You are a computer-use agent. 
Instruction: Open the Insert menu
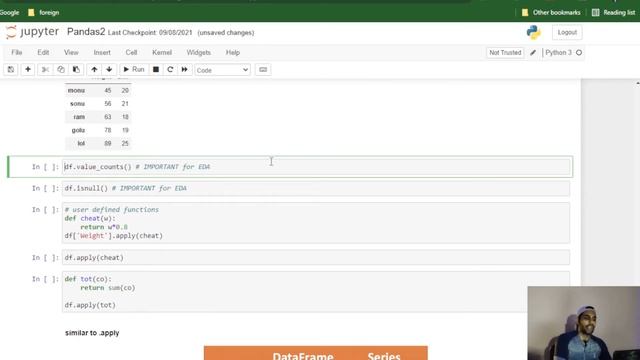(x=102, y=52)
